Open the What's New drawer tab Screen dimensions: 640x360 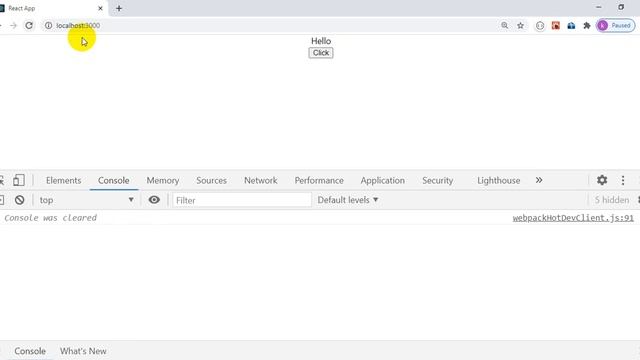pyautogui.click(x=83, y=351)
